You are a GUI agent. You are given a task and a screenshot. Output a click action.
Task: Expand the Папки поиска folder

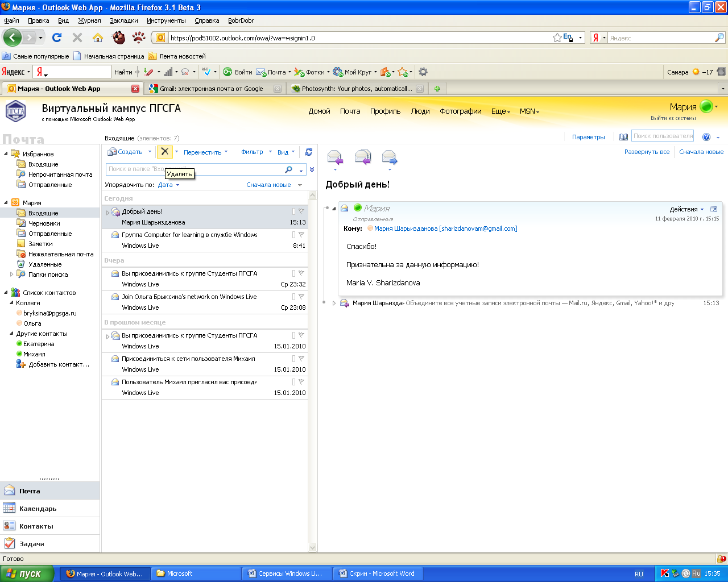pyautogui.click(x=11, y=274)
